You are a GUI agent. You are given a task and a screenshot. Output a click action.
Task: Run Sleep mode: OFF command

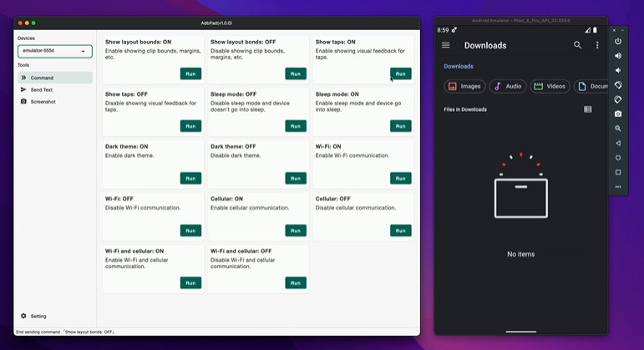point(296,126)
